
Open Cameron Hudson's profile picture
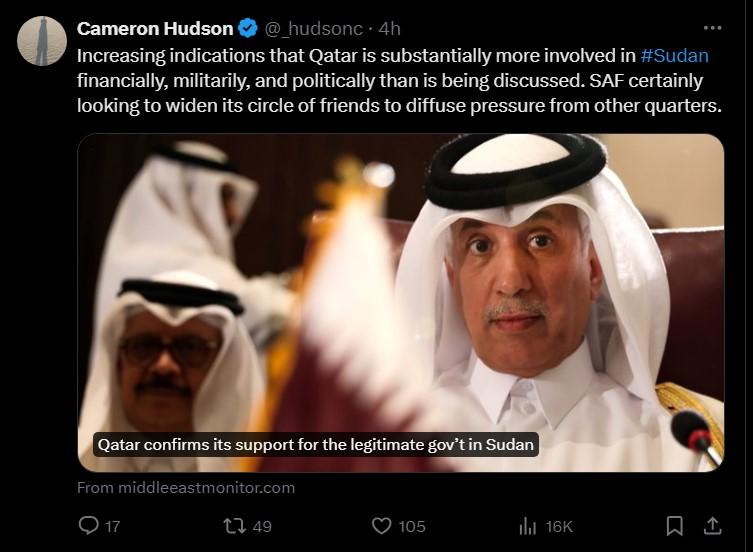click(x=42, y=41)
